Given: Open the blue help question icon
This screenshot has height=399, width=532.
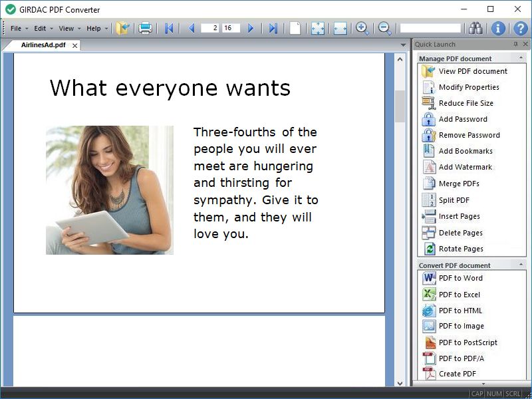Looking at the screenshot, I should click(x=521, y=28).
